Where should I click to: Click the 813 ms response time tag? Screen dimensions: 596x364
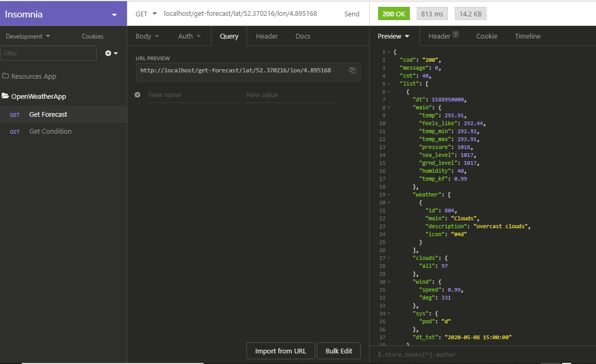(x=432, y=14)
